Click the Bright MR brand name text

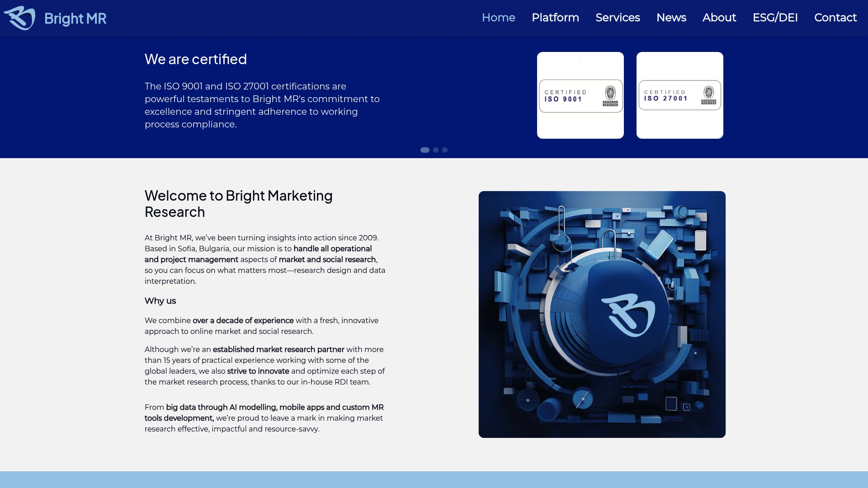coord(75,19)
